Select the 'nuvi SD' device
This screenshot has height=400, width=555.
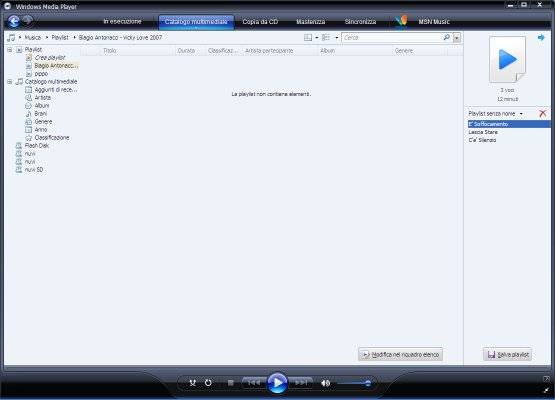click(34, 170)
